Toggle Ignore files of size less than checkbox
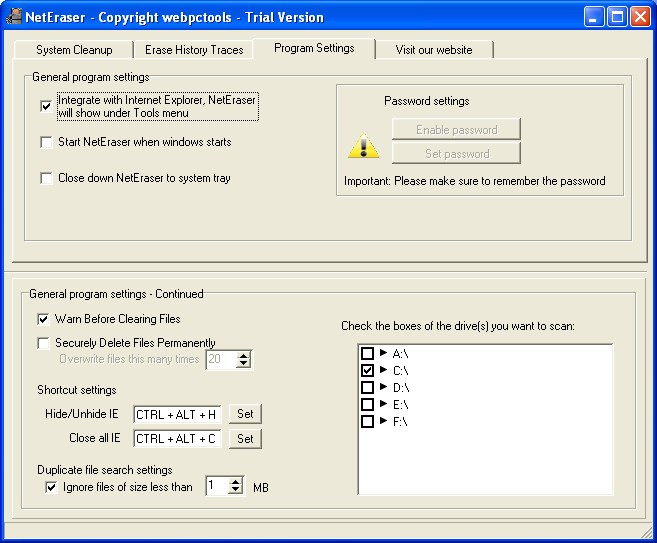Viewport: 657px width, 543px height. (x=51, y=487)
